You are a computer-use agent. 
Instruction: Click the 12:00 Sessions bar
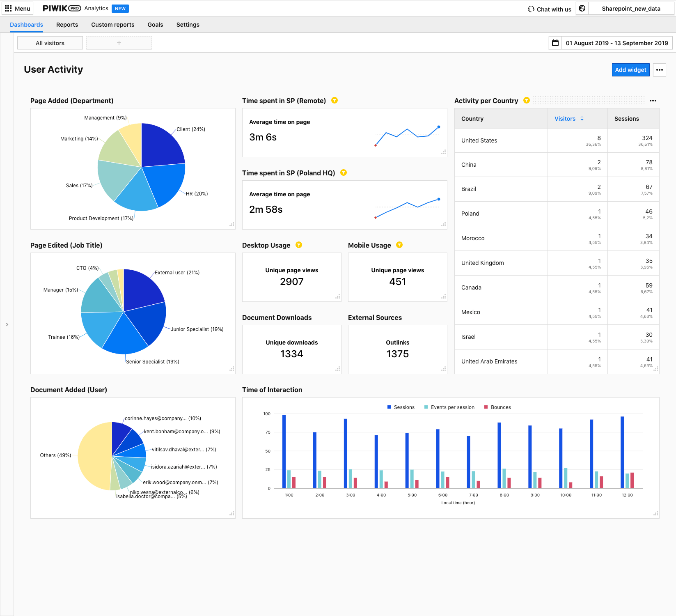pos(622,452)
